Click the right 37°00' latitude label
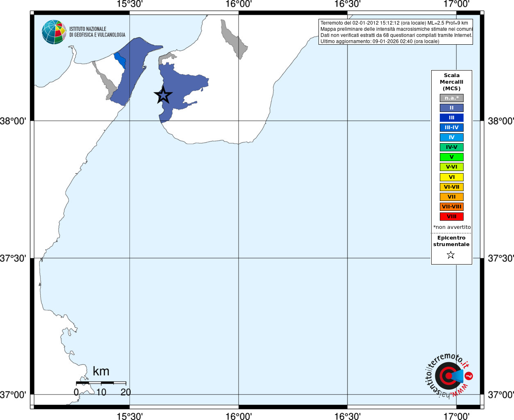514x420 pixels. click(x=501, y=395)
